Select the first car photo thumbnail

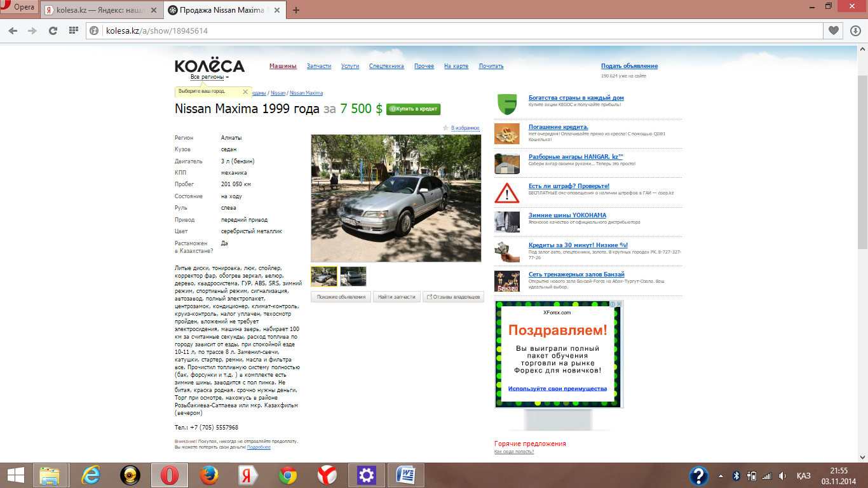(x=324, y=276)
